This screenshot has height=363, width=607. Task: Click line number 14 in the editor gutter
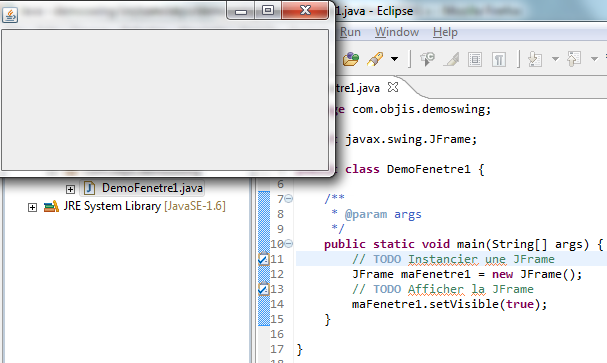(277, 304)
